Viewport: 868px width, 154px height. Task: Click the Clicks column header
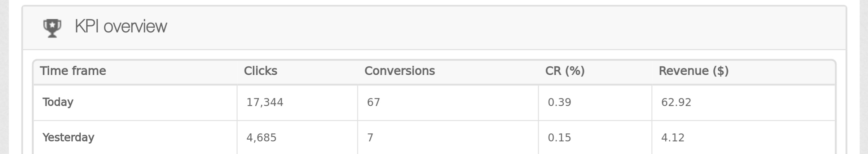click(260, 71)
